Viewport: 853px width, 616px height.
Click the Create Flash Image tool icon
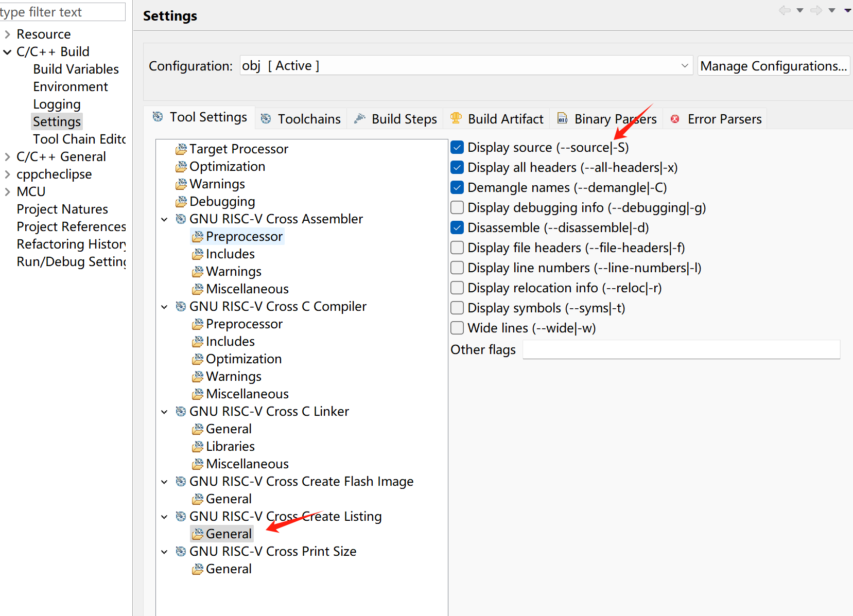point(181,482)
